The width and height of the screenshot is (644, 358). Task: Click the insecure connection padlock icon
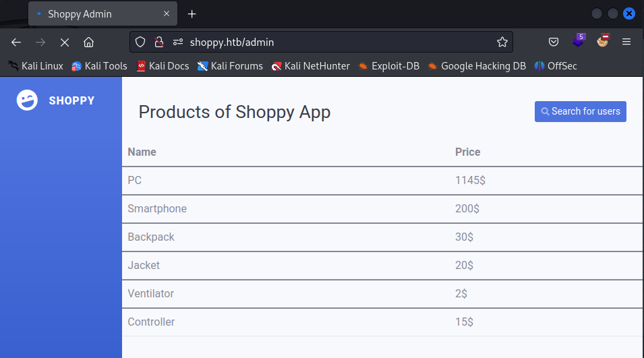(x=159, y=42)
